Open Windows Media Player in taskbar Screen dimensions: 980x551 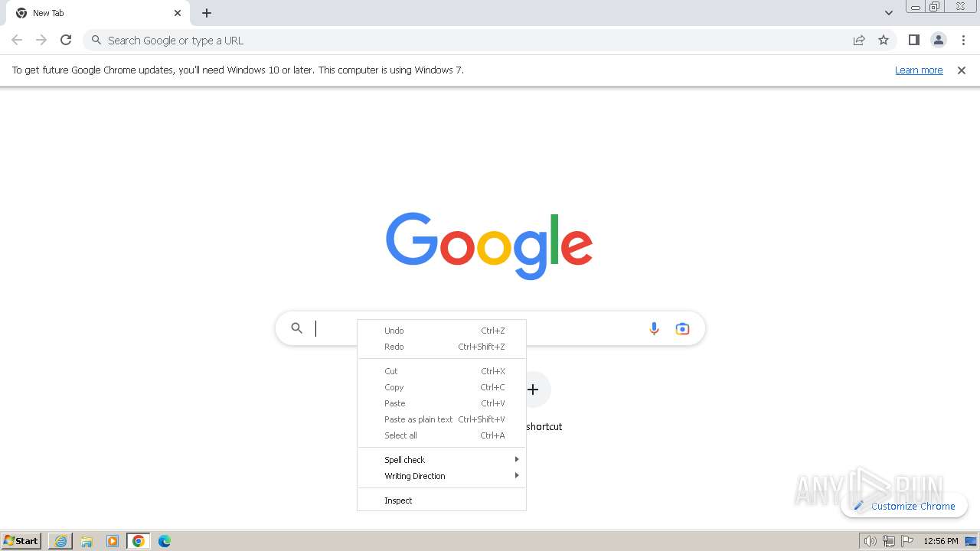click(113, 541)
